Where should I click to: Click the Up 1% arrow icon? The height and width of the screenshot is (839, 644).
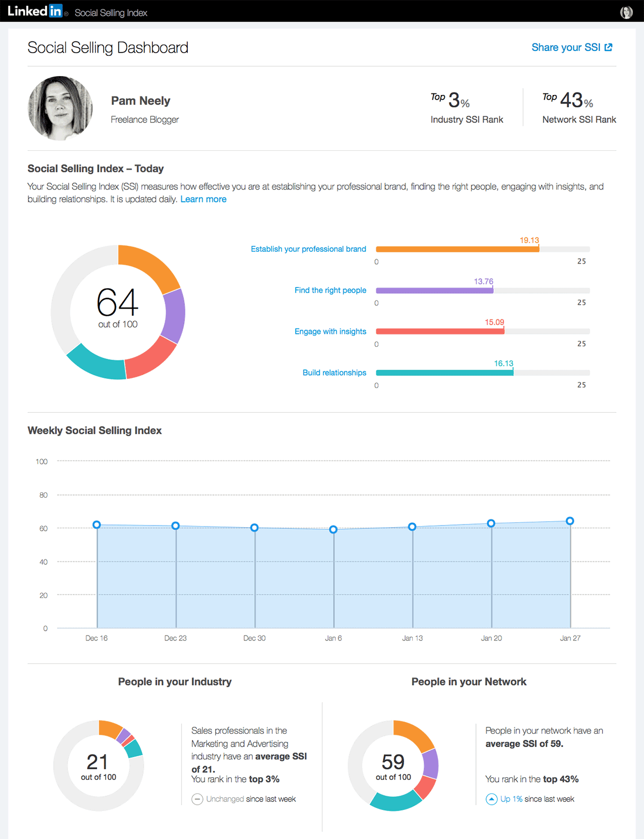[x=492, y=799]
